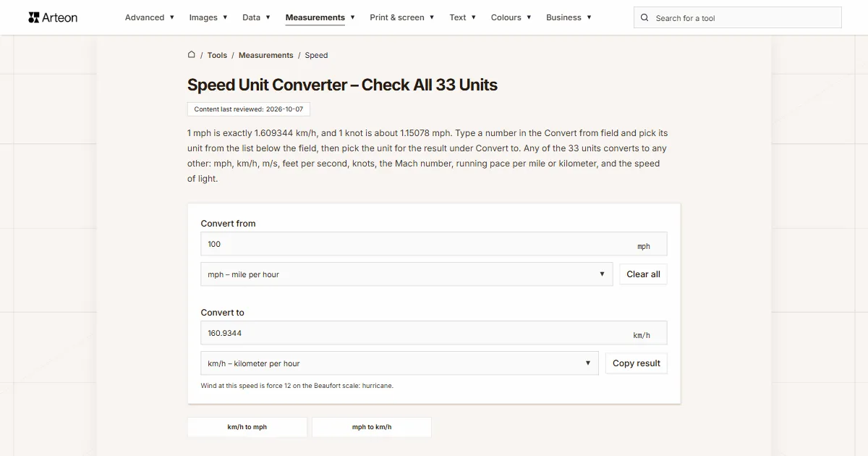Expand the Colours menu
The image size is (868, 456).
511,17
